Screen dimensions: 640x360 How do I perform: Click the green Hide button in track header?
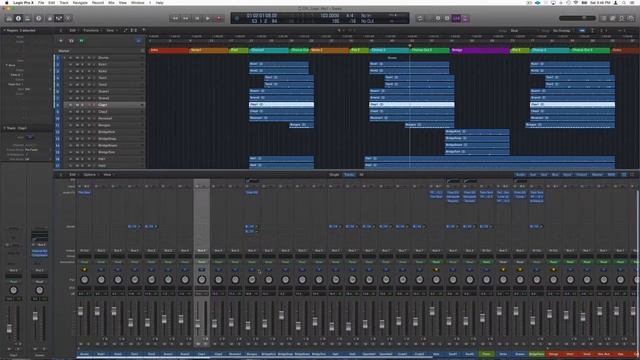pos(81,41)
